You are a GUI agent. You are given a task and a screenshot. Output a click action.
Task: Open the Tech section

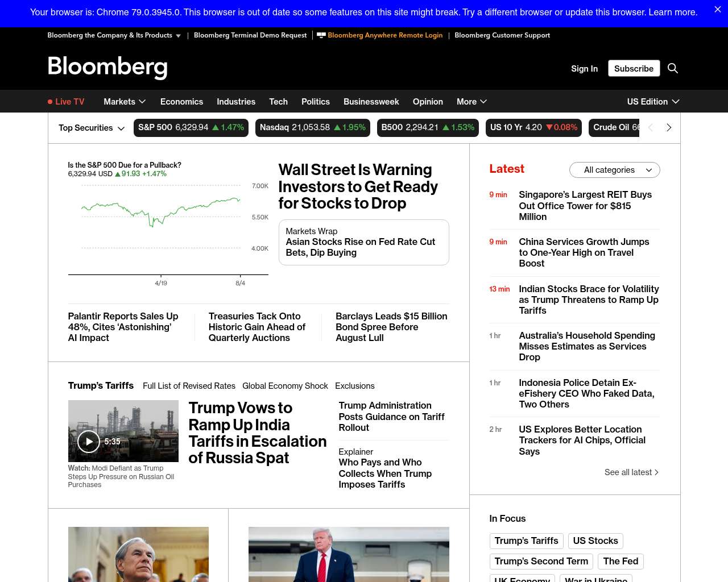pos(278,102)
